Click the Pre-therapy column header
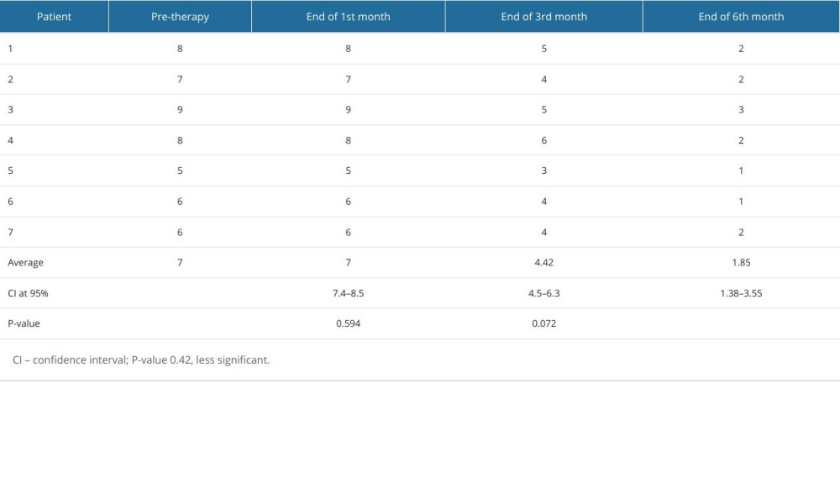 pos(180,17)
